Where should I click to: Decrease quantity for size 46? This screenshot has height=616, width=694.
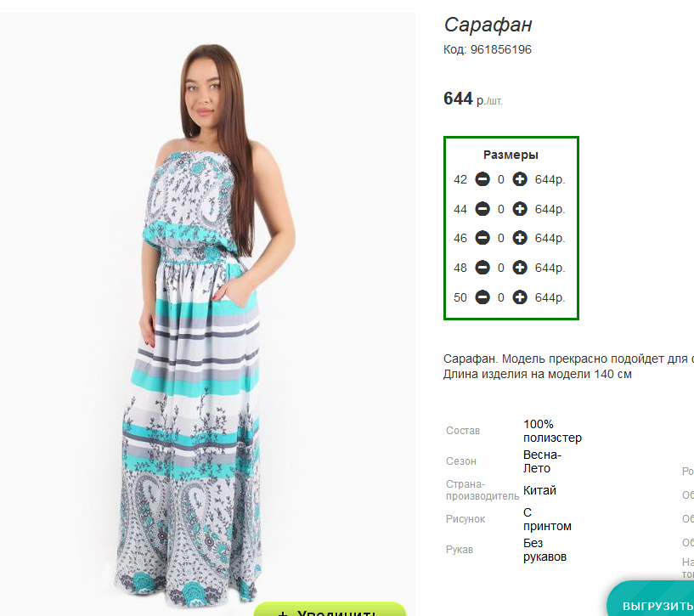point(482,238)
